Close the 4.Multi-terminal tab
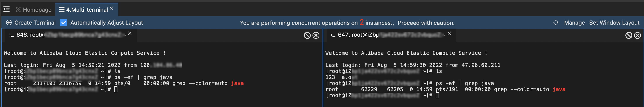Image resolution: width=644 pixels, height=107 pixels. (x=112, y=8)
